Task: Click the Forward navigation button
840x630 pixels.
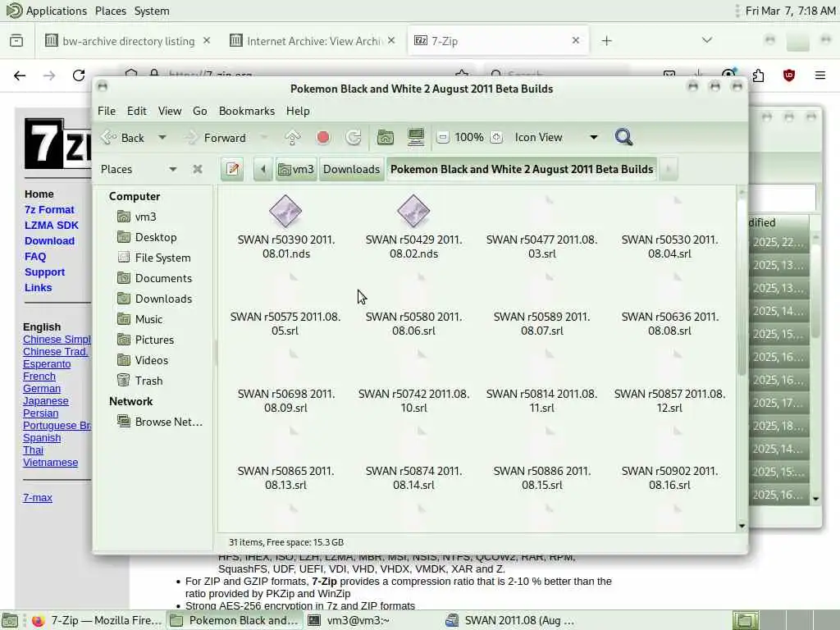Action: pos(216,138)
